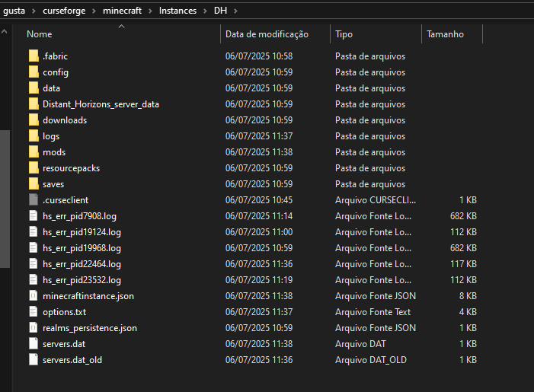Select the Distant_Horizons_server_data folder icon
The width and height of the screenshot is (534, 392).
[x=33, y=104]
